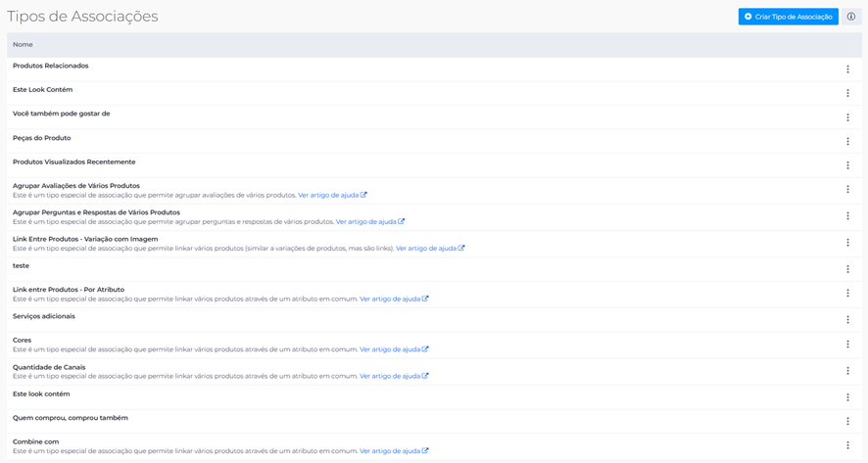Select Agrupar Avaliações de Vários Produtos title
The width and height of the screenshot is (868, 463).
[x=76, y=186]
